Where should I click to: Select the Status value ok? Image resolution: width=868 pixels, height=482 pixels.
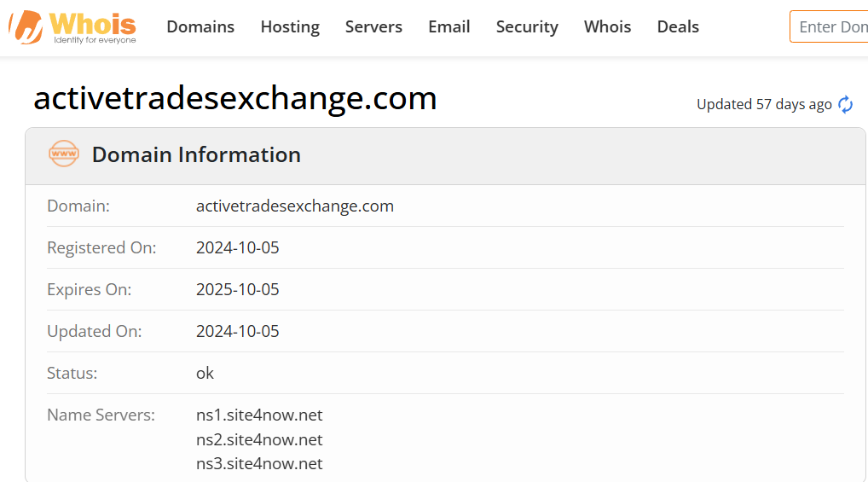[205, 373]
